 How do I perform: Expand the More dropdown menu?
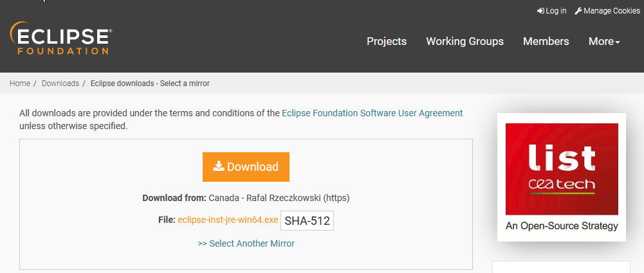[x=601, y=41]
